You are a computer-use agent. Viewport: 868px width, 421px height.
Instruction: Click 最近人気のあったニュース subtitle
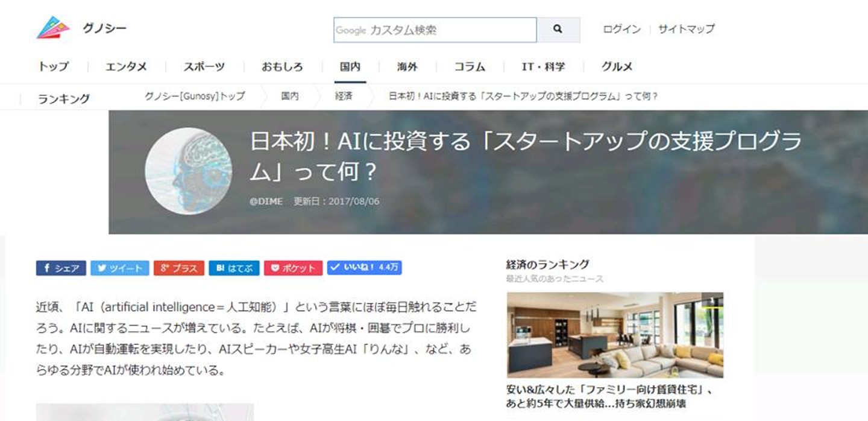[555, 279]
